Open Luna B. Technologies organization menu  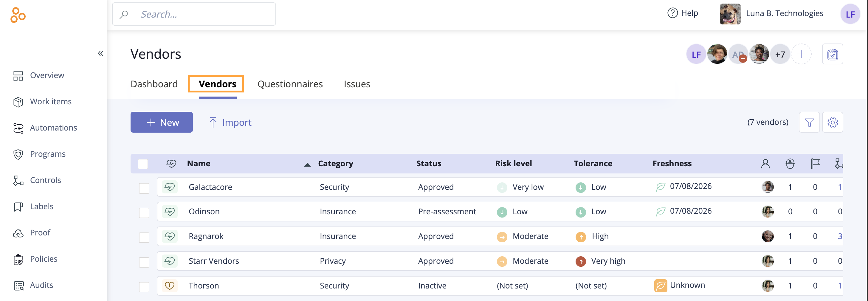coord(772,13)
